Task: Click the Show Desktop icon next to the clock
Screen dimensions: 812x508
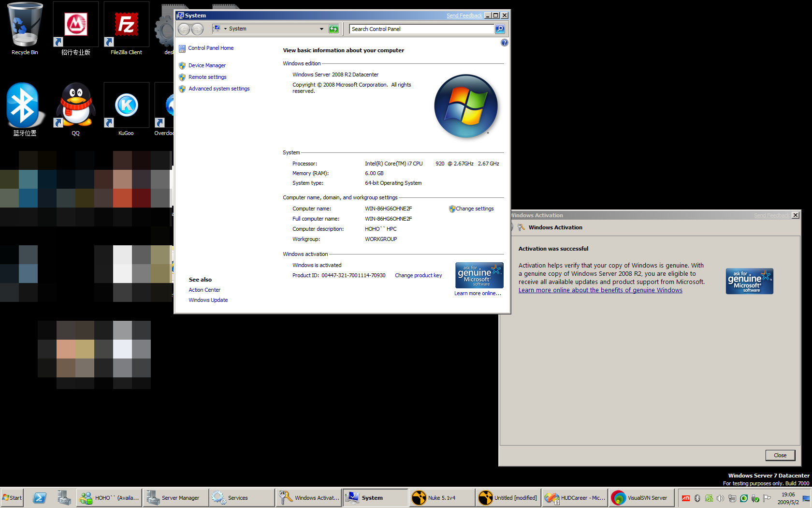Action: [x=806, y=498]
